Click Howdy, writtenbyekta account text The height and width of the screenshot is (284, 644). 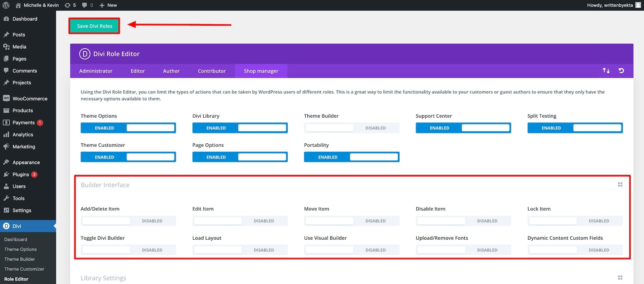tap(610, 5)
